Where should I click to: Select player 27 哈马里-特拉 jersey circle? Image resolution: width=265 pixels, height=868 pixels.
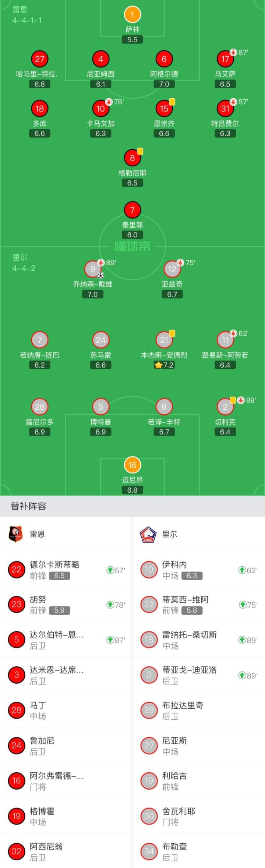point(40,59)
